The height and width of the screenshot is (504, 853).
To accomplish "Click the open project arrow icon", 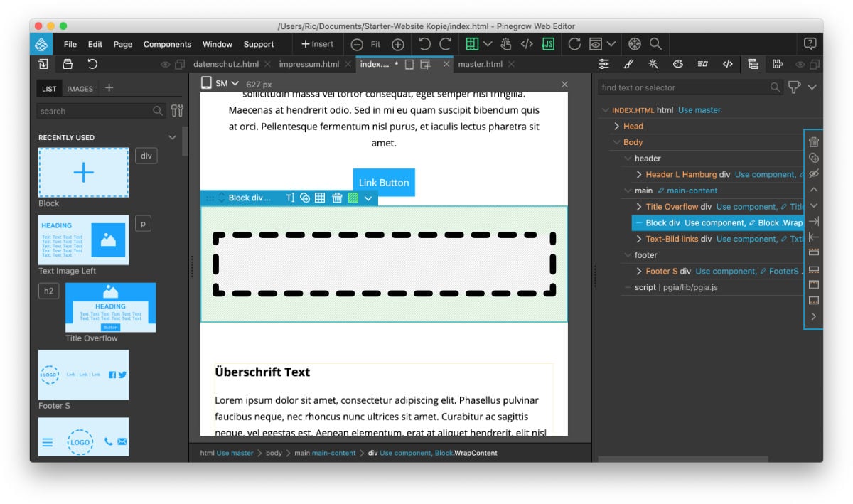I will coord(43,64).
